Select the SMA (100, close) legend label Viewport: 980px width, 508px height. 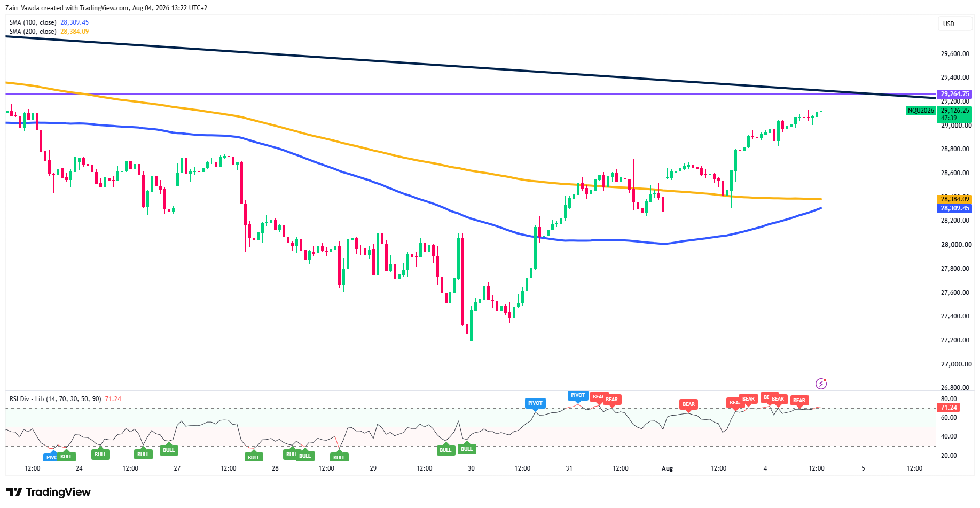(x=33, y=22)
